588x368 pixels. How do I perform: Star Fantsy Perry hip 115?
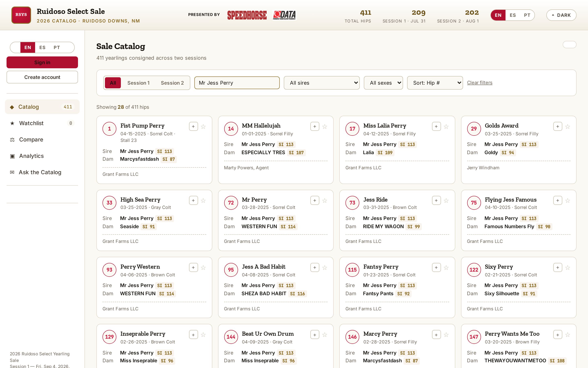446,268
